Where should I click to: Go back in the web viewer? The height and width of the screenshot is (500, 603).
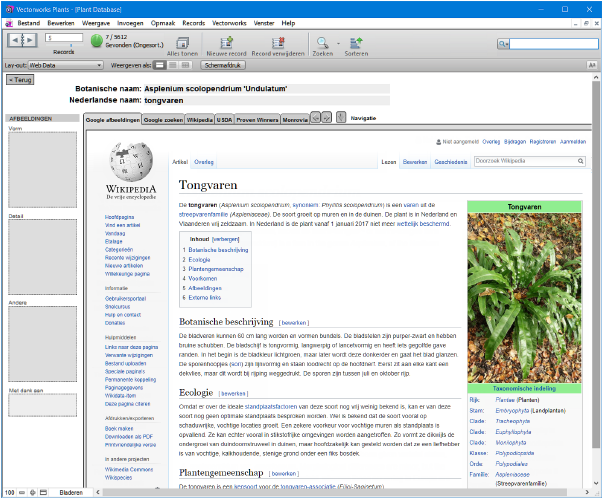315,117
